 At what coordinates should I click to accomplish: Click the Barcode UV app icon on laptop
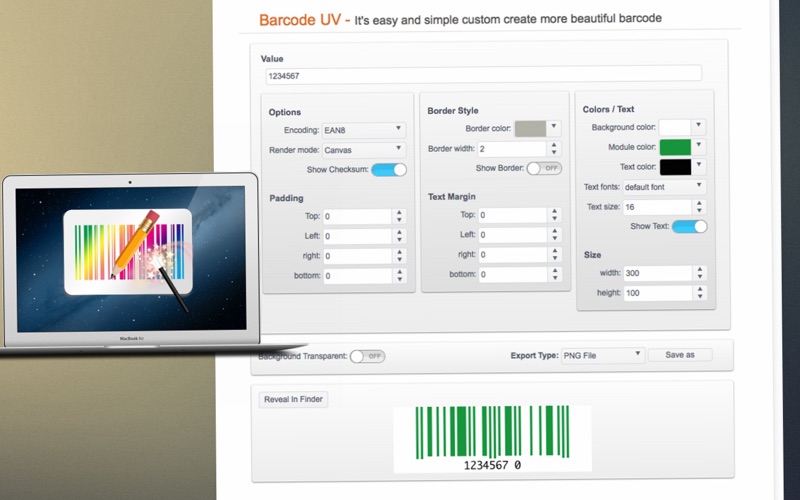(128, 252)
